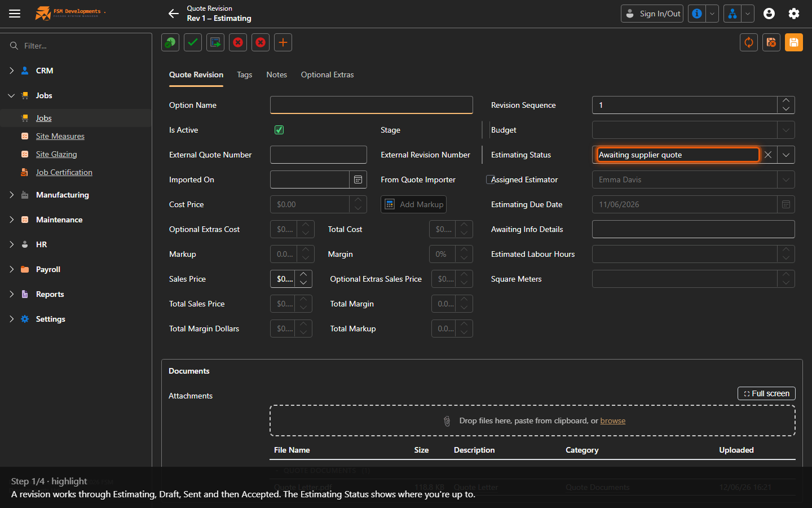The height and width of the screenshot is (508, 812).
Task: Open the Estimating Status dropdown arrow
Action: click(786, 155)
